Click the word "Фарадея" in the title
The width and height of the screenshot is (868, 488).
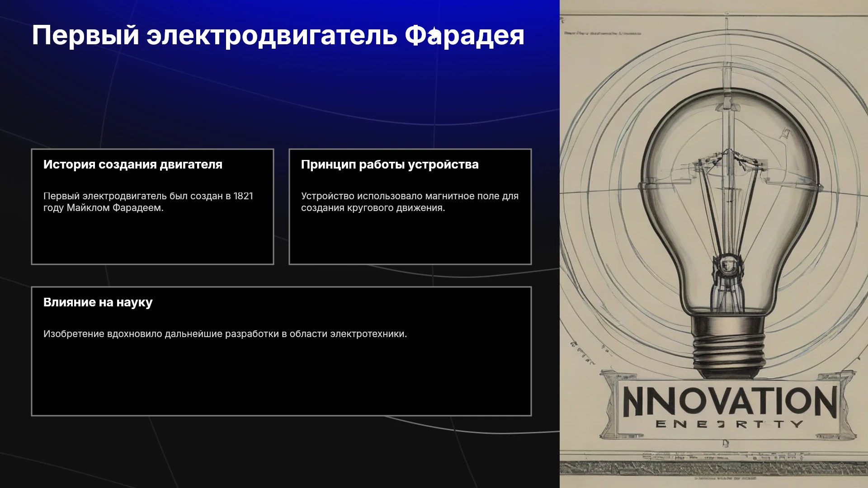coord(464,36)
